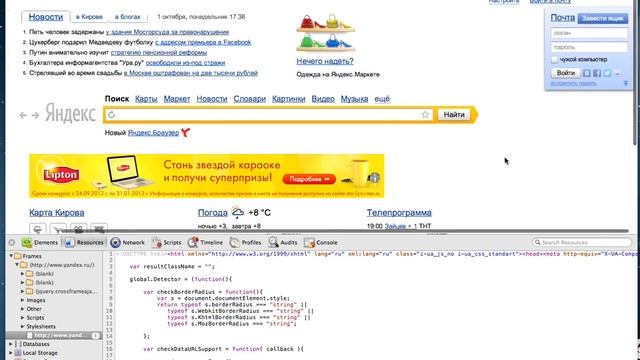Screen dimensions: 640x360
Task: Open Видео in the search navigation
Action: pos(323,99)
